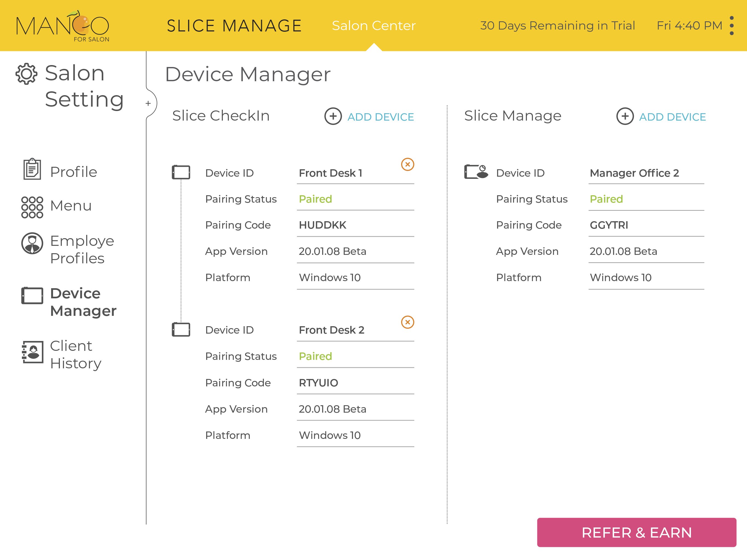Remove Front Desk 2 device via X icon
Viewport: 747px width, 560px height.
[x=407, y=322]
